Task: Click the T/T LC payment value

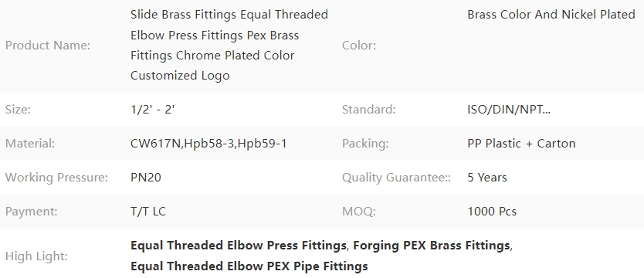Action: point(148,212)
